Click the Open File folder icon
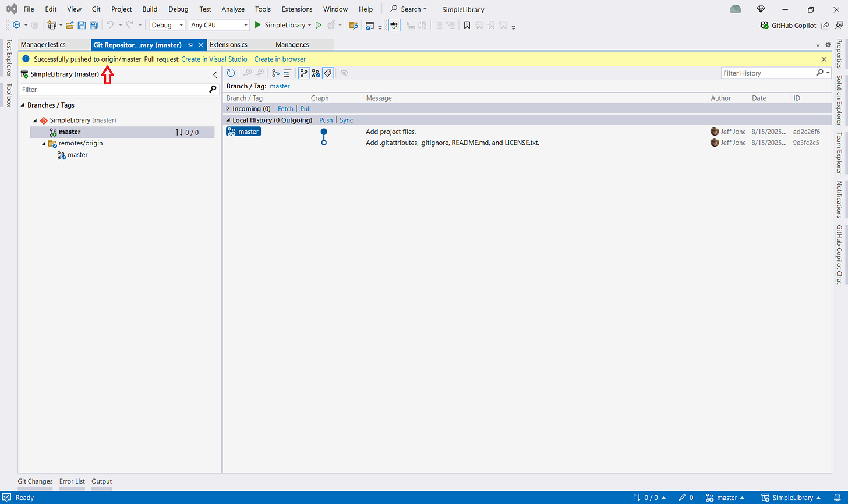 (x=70, y=25)
